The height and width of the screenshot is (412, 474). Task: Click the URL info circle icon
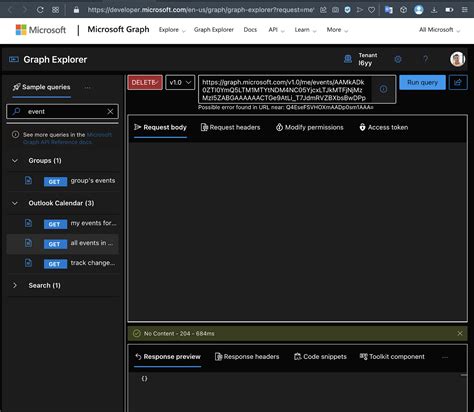point(384,89)
